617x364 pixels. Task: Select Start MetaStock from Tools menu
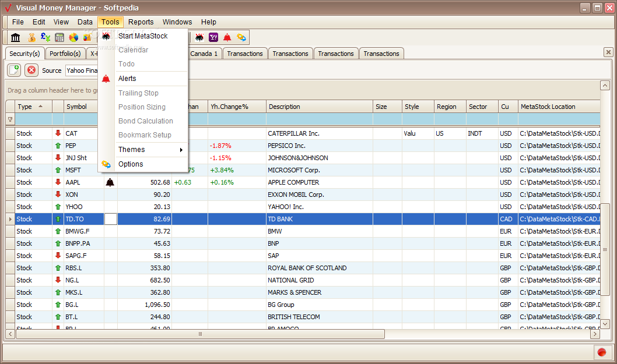click(143, 36)
